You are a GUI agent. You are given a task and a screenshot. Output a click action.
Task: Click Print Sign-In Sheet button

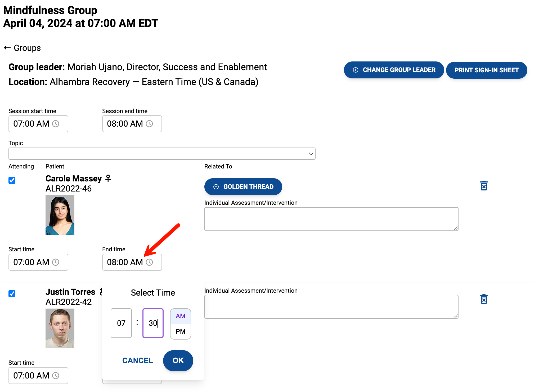click(486, 70)
